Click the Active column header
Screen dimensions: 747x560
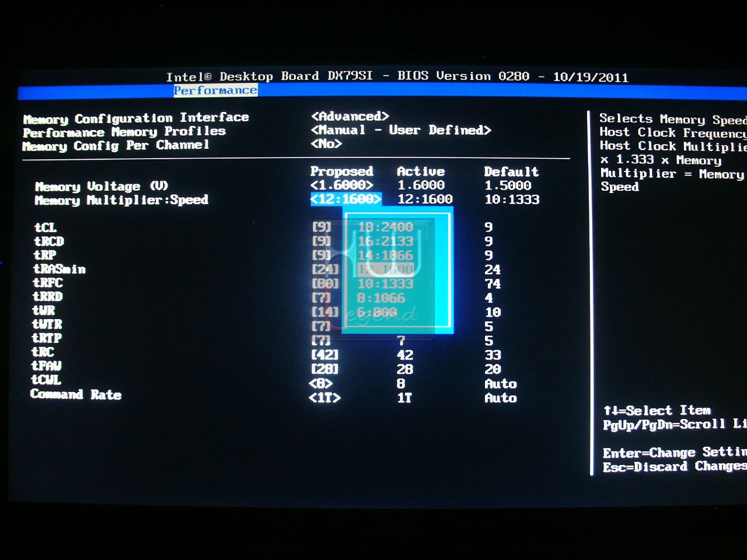(421, 171)
